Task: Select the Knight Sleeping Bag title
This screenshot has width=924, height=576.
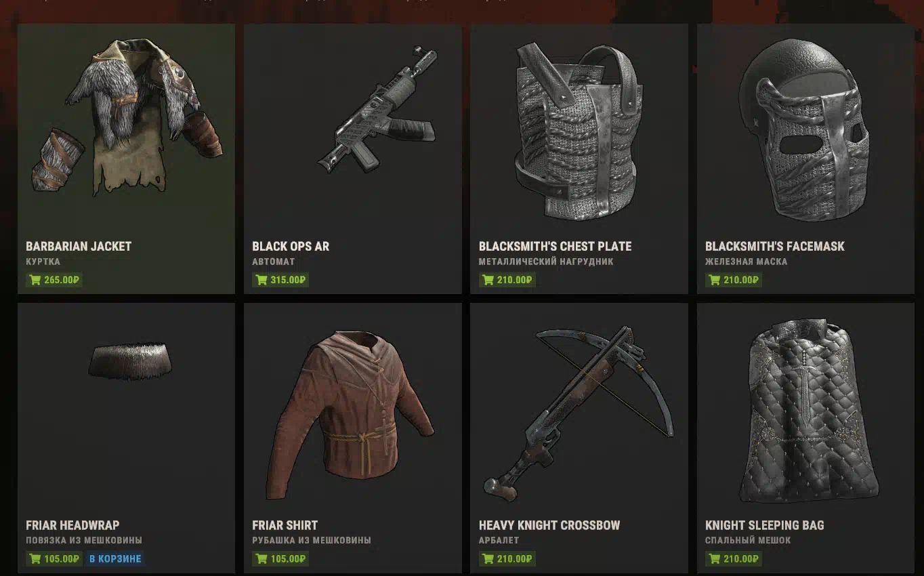Action: (x=765, y=525)
